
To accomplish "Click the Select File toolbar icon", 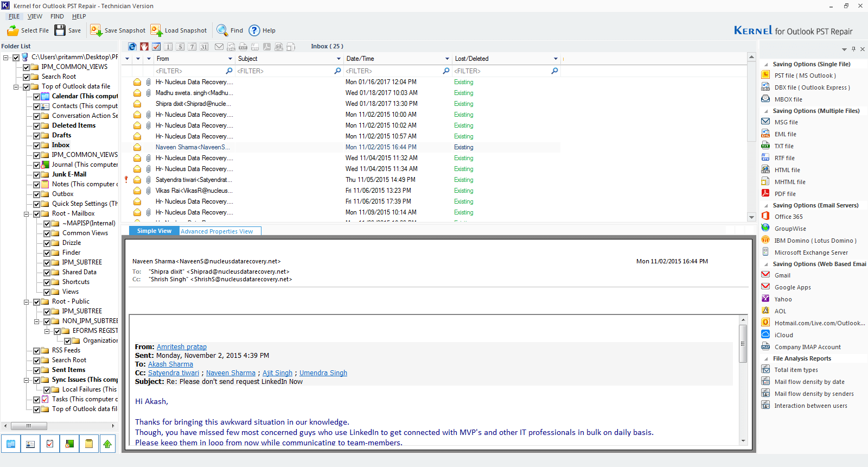I will coord(12,30).
